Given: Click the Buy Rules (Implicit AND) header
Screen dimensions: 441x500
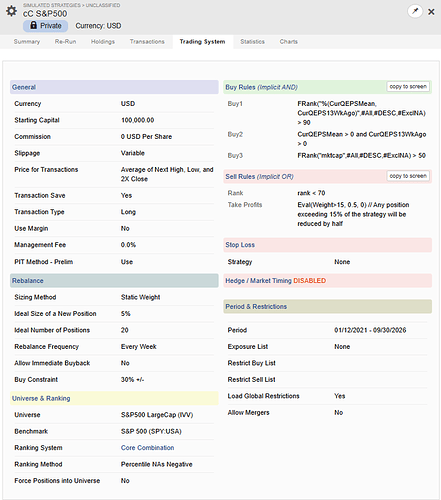Looking at the screenshot, I should 328,87.
